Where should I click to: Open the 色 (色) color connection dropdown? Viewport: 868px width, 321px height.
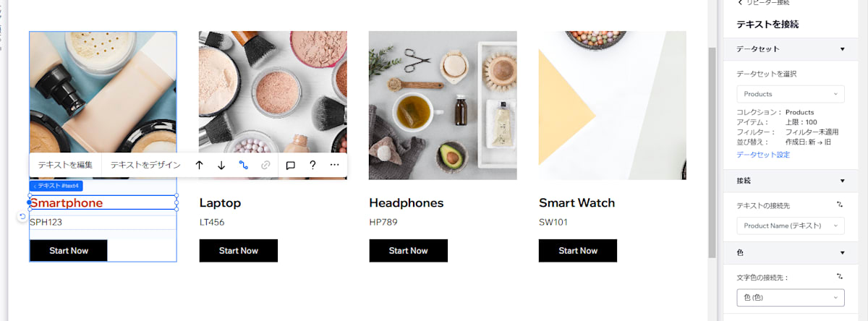[x=791, y=297]
